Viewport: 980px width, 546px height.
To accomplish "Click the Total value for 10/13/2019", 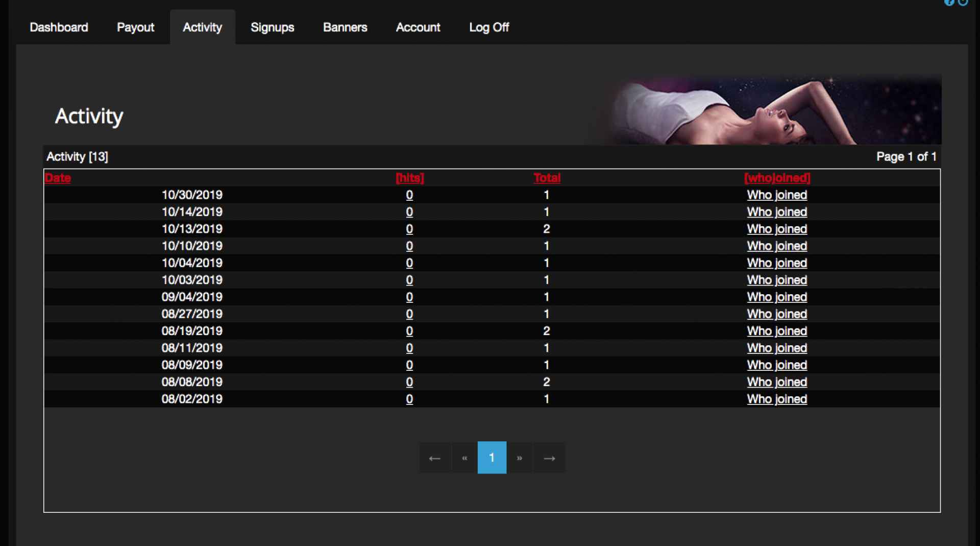I will 547,229.
